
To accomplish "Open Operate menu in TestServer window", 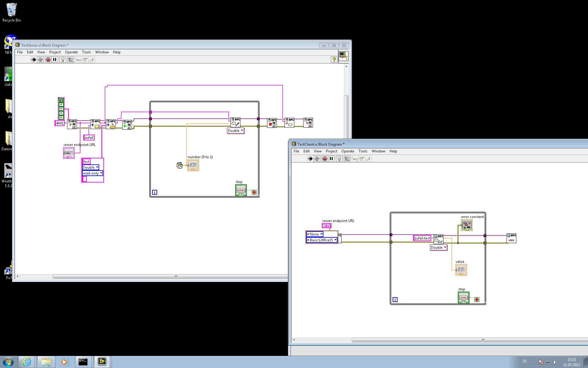I will click(71, 52).
